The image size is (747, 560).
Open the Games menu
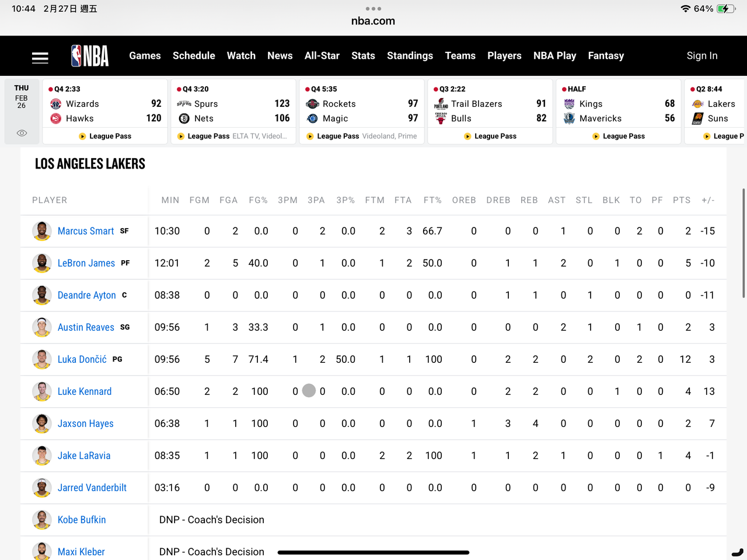pyautogui.click(x=145, y=56)
